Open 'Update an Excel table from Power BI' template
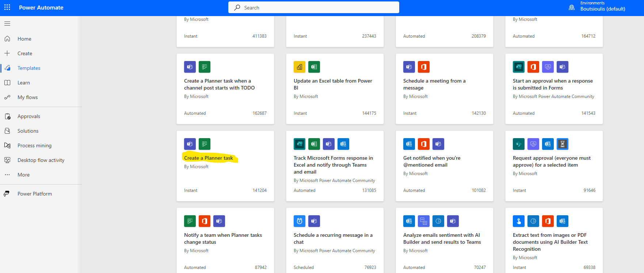 pyautogui.click(x=333, y=84)
